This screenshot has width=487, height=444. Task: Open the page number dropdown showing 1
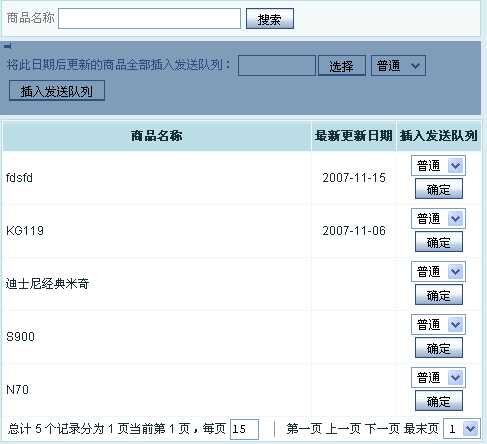click(462, 429)
